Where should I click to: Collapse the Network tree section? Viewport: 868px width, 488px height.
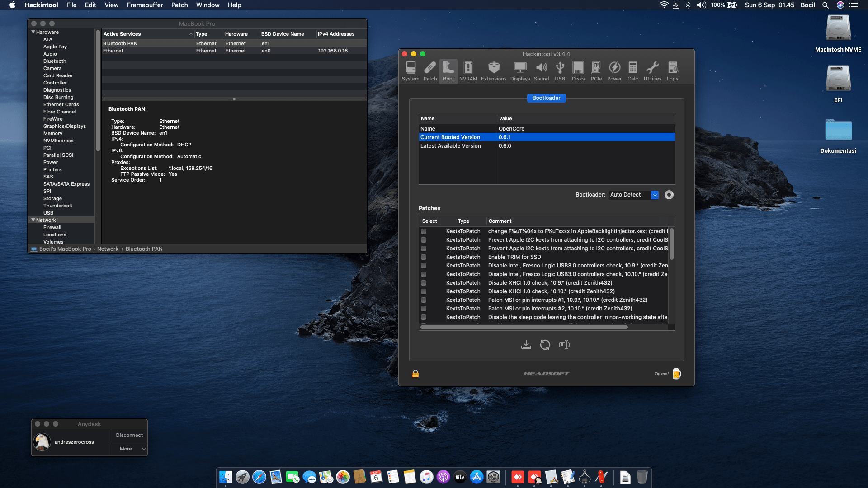tap(33, 220)
